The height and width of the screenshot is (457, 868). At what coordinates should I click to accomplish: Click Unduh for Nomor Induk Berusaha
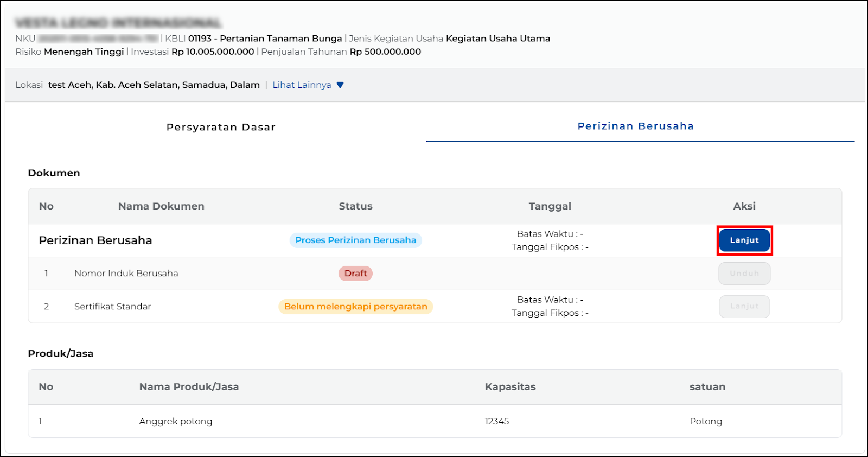pos(744,274)
